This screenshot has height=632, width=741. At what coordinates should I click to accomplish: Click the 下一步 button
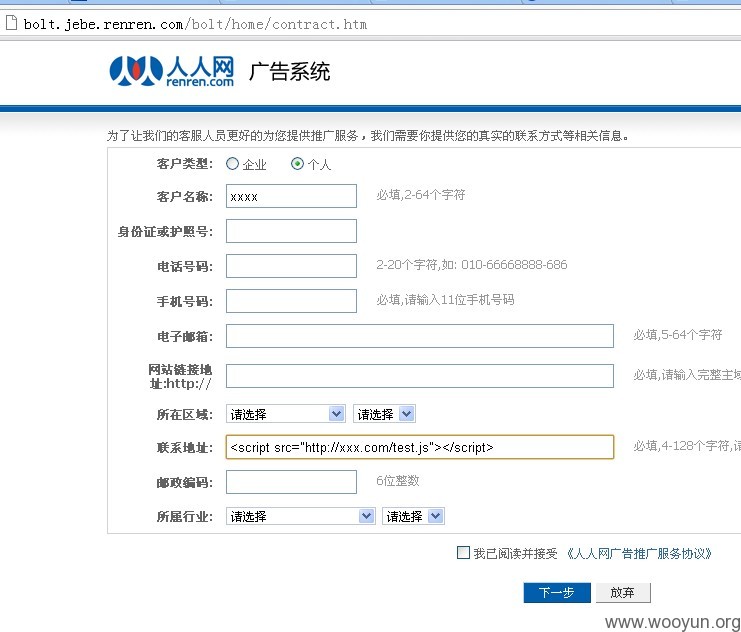tap(557, 592)
